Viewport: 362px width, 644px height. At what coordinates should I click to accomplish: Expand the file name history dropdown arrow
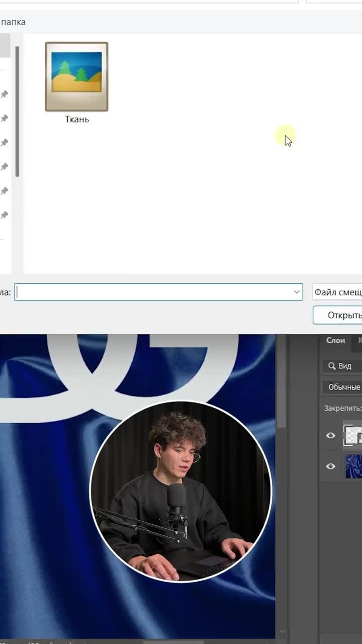coord(297,292)
